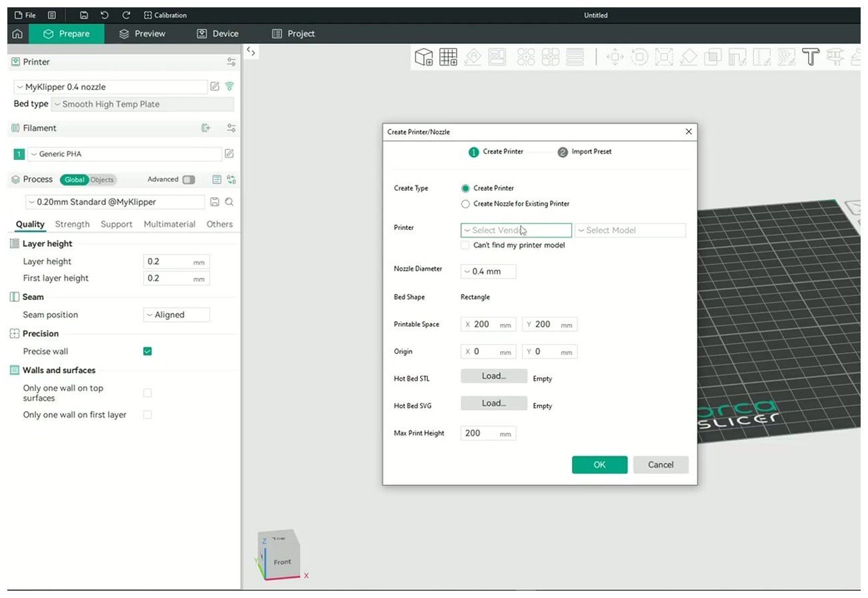Select the Scale tool icon
868x598 pixels.
pos(664,57)
